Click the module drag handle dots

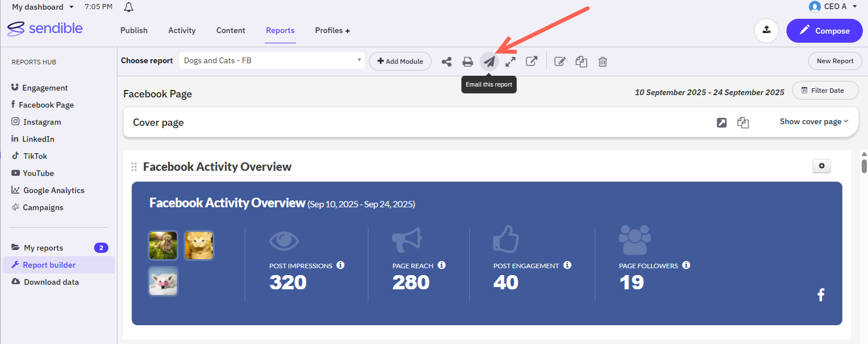[134, 167]
